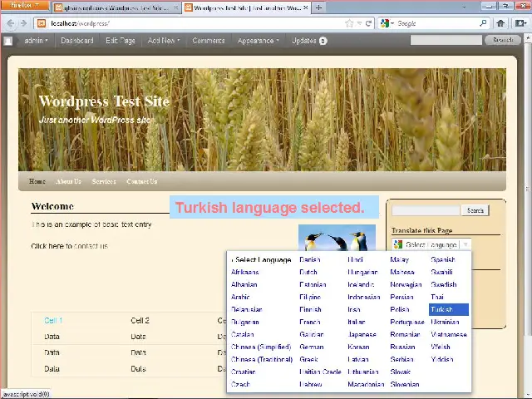
Task: Select Danish in language list
Action: (310, 259)
